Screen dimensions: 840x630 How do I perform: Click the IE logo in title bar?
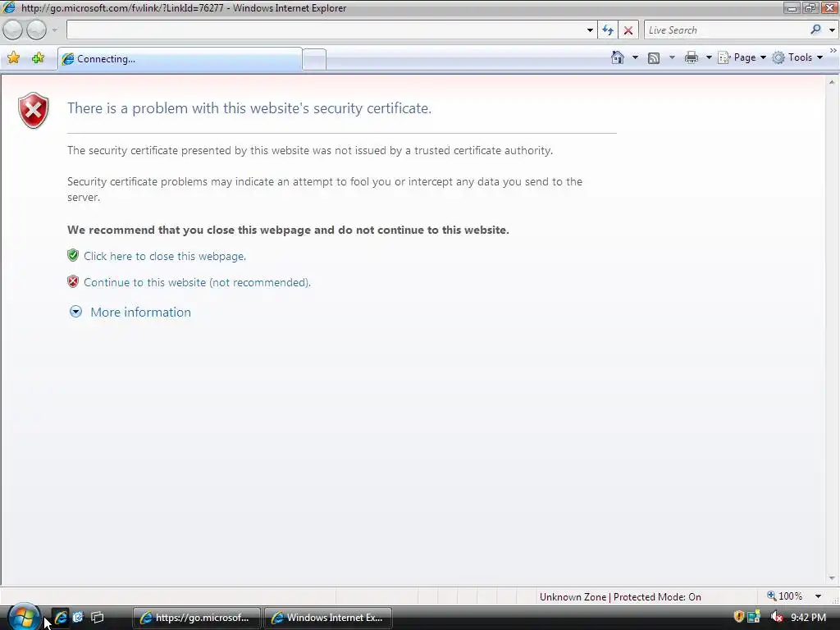pos(9,7)
